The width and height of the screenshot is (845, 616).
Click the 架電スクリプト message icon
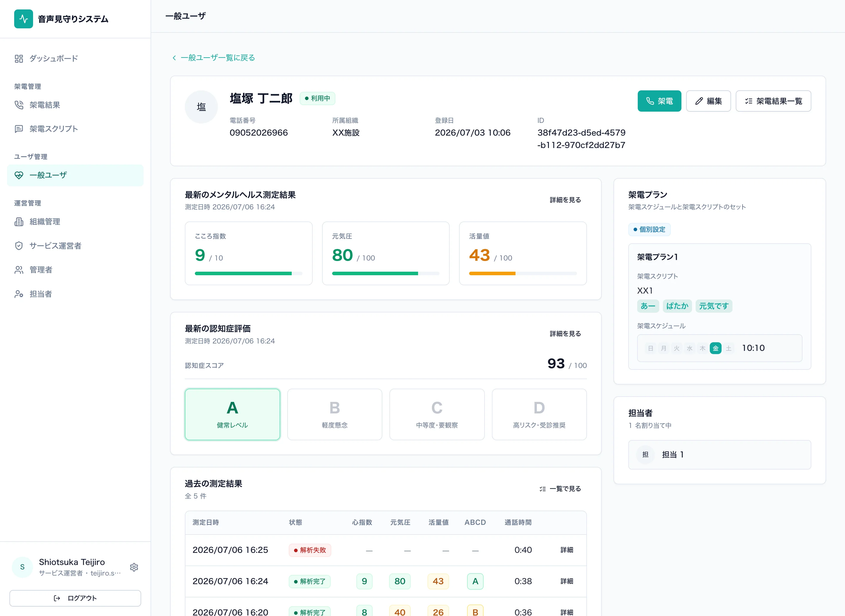pyautogui.click(x=19, y=129)
